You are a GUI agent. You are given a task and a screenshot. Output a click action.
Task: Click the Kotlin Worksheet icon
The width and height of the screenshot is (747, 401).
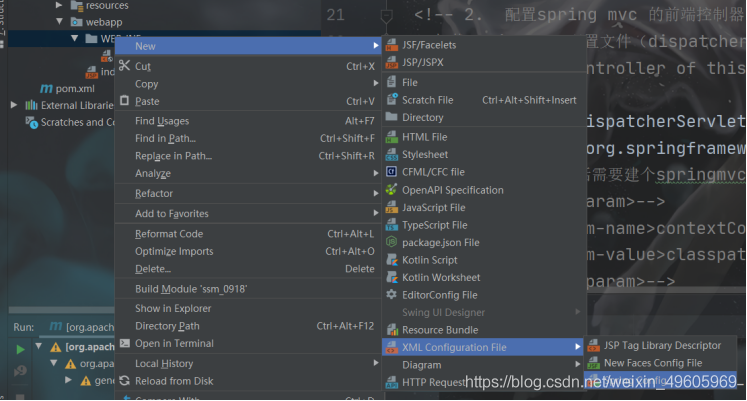[x=392, y=277]
